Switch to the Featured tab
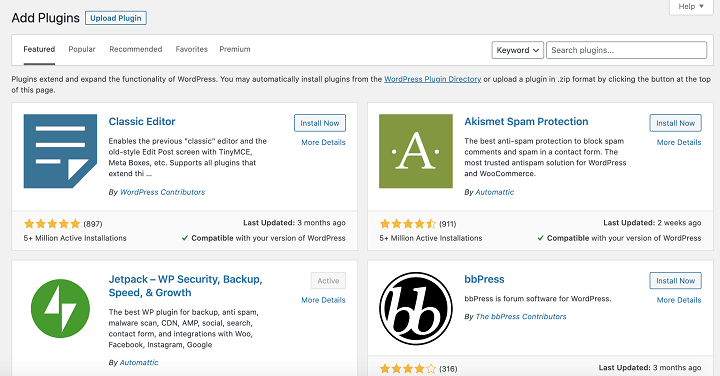Screen dimensions: 720x376 39,49
